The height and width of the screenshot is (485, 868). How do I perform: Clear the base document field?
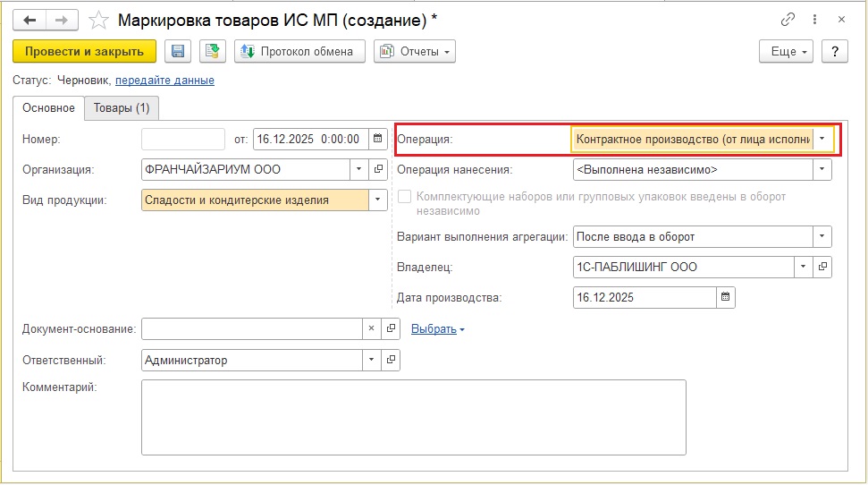click(x=372, y=329)
